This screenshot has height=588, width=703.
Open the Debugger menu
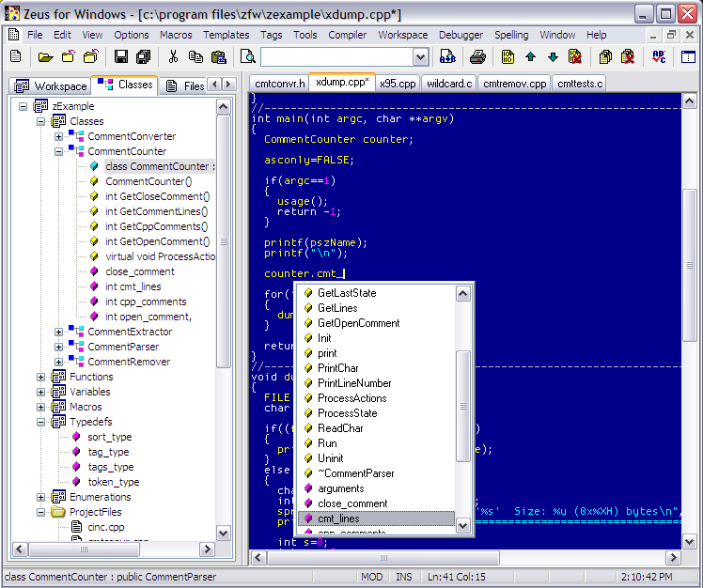point(461,35)
